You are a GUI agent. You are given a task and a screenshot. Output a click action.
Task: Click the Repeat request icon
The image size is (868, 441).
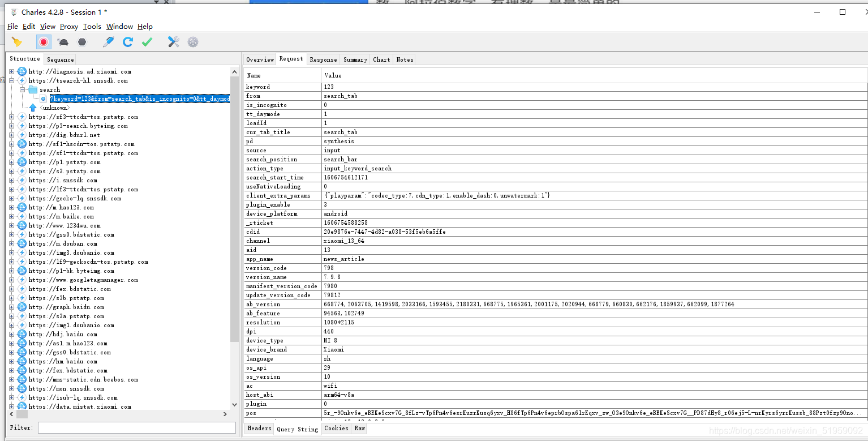pos(128,42)
